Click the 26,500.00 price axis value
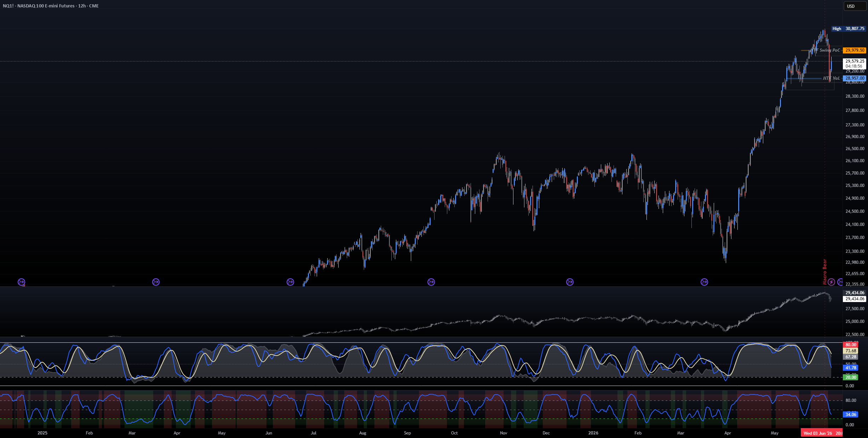The width and height of the screenshot is (868, 438). pyautogui.click(x=855, y=149)
